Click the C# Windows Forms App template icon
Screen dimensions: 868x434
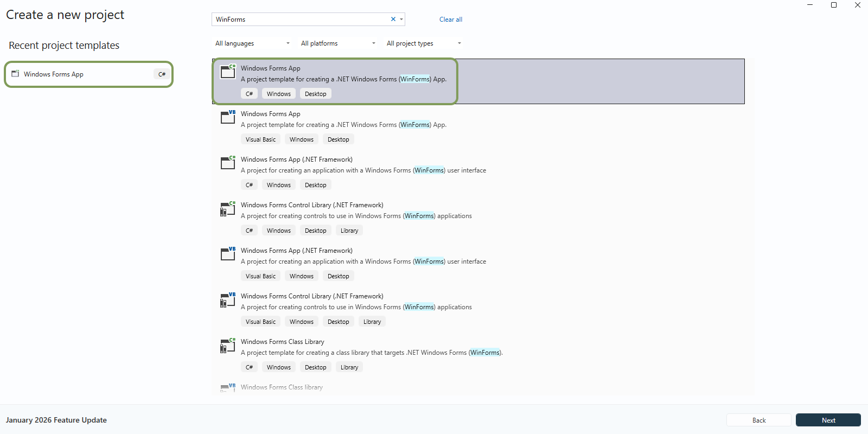(x=228, y=71)
